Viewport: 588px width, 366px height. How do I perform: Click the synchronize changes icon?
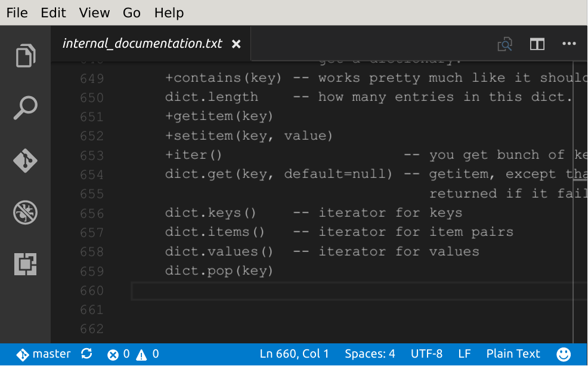pos(86,354)
